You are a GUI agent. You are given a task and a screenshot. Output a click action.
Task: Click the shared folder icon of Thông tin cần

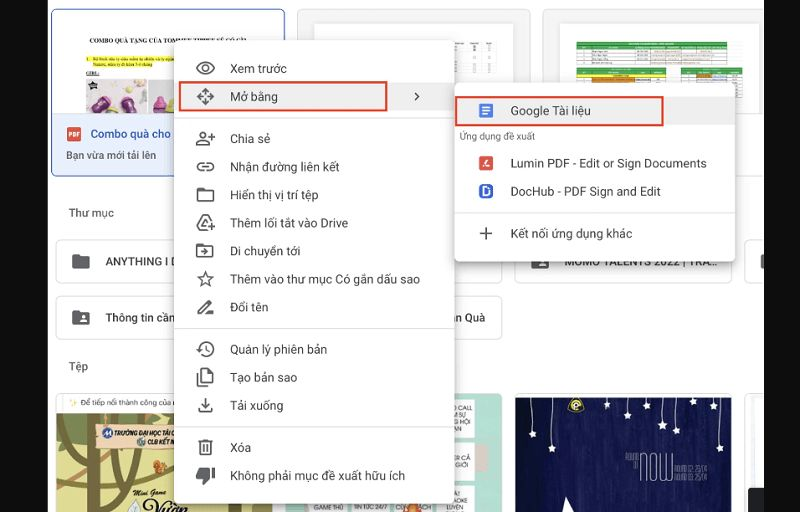[81, 318]
